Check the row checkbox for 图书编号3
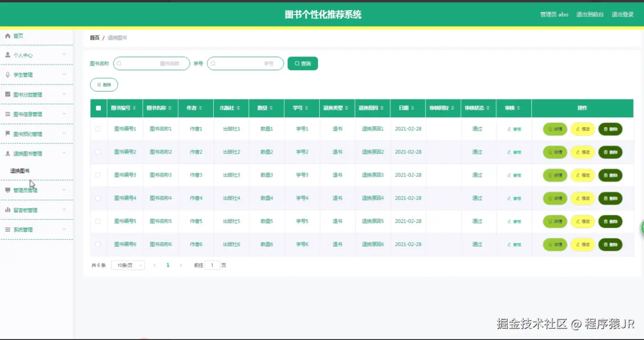 98,175
